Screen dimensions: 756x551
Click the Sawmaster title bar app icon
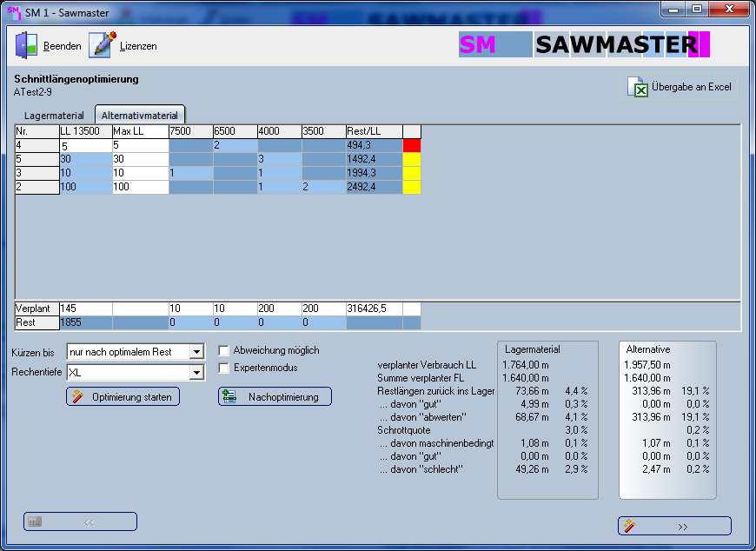click(14, 12)
